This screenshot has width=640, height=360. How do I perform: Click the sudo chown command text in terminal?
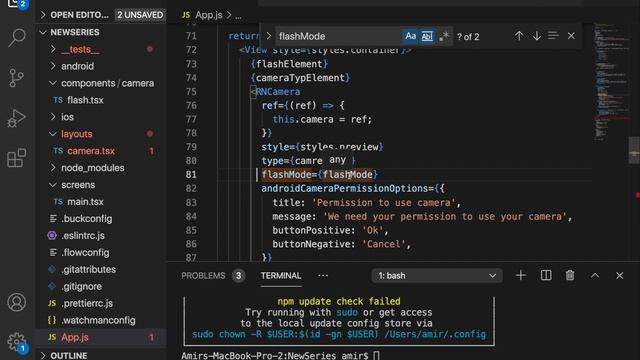tap(339, 334)
